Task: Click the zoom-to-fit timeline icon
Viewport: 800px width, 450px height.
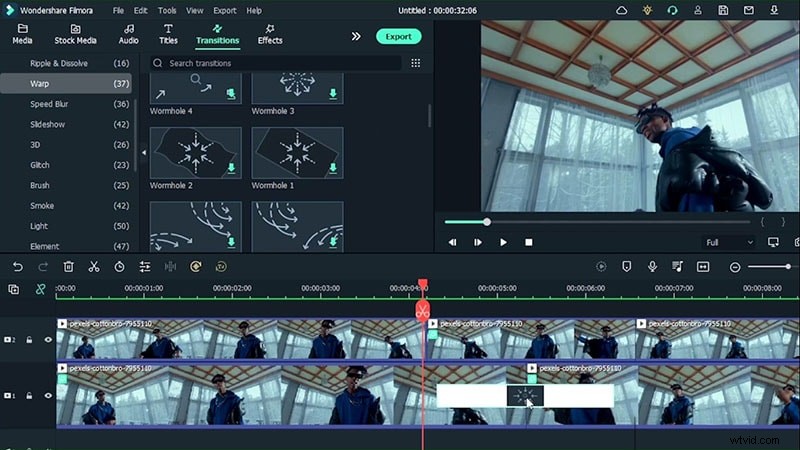Action: coord(703,266)
